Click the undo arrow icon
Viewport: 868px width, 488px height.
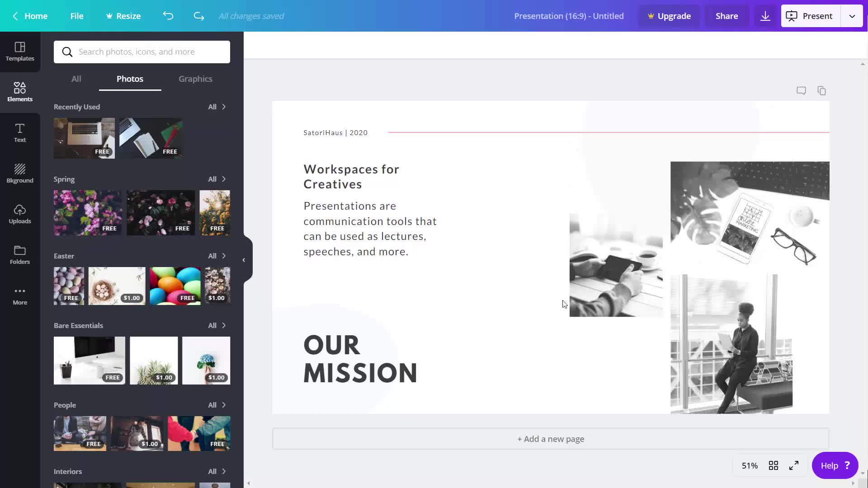coord(168,16)
